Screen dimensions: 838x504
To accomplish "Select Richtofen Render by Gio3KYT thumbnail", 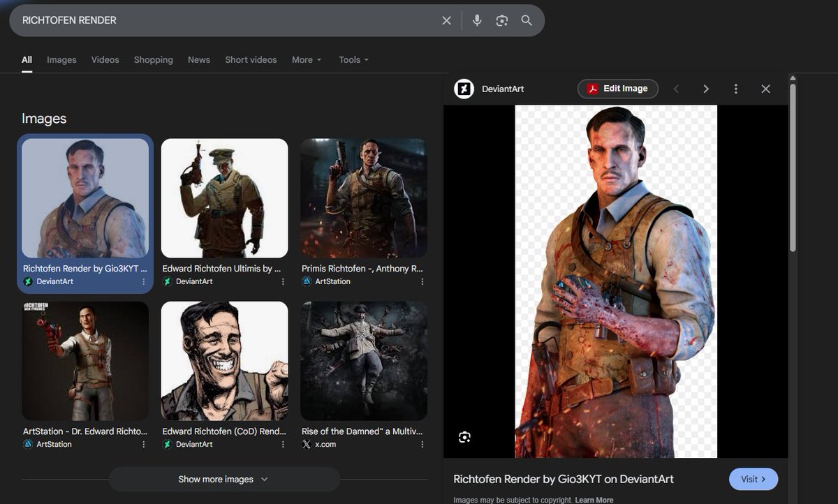I will pyautogui.click(x=85, y=198).
